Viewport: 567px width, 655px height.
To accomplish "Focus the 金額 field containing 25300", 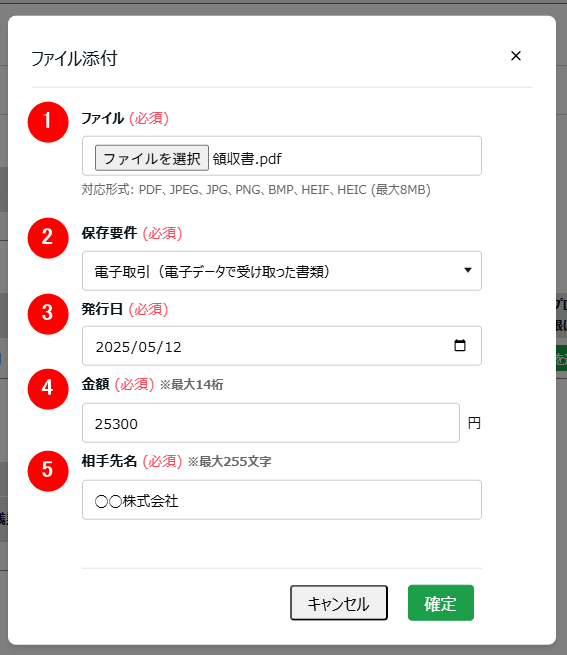I will point(271,423).
